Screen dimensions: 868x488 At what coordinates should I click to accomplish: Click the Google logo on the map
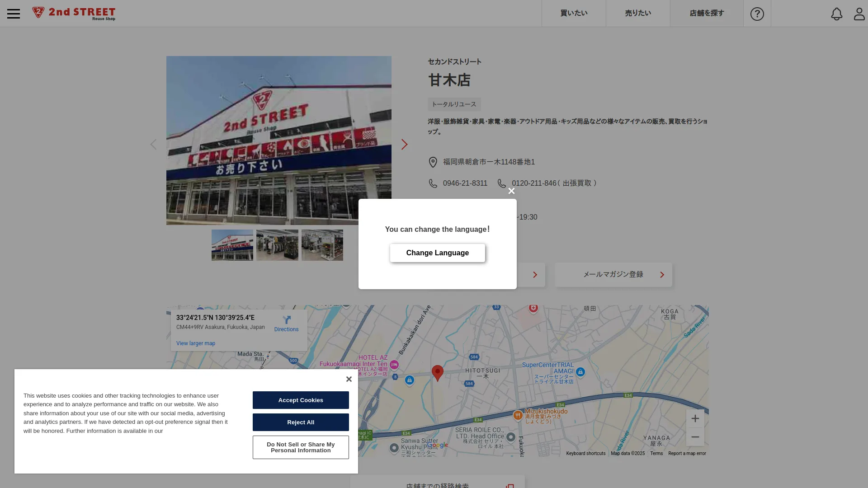[x=438, y=445]
